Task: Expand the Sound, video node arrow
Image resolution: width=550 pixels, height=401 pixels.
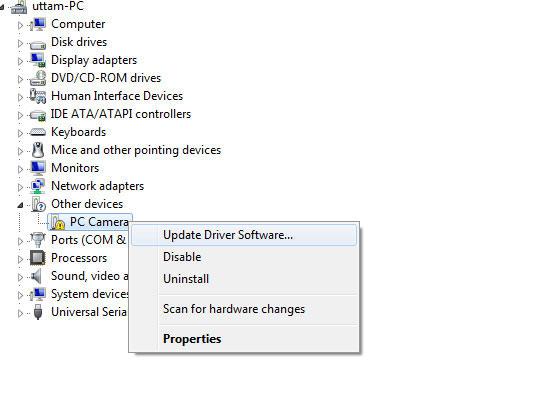Action: click(20, 277)
